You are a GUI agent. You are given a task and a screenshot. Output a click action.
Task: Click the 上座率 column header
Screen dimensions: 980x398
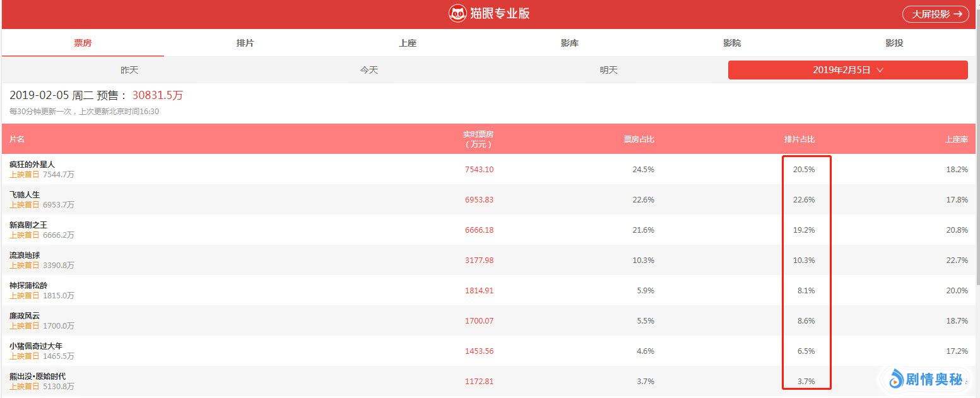pyautogui.click(x=956, y=139)
